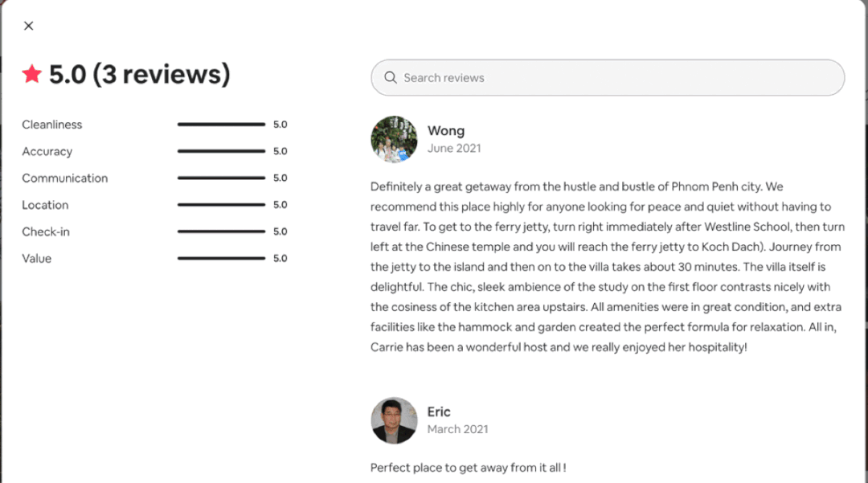
Task: Click the Check-in rating bar
Action: tap(222, 231)
